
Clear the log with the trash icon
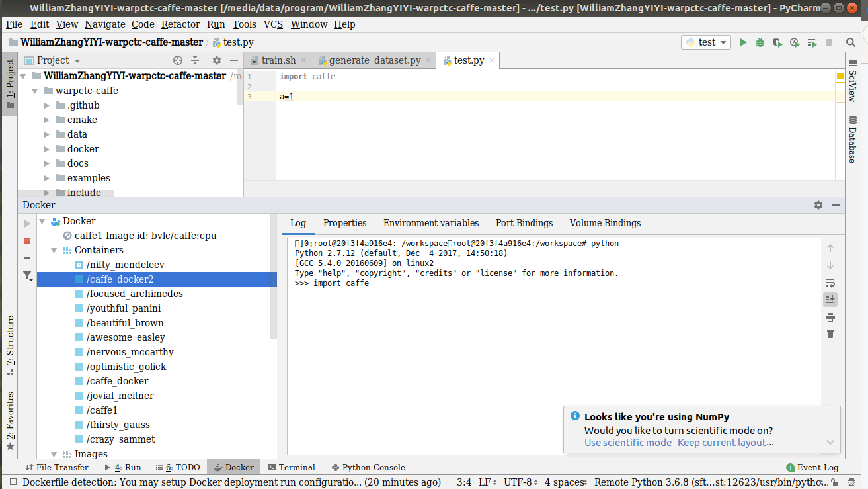[x=830, y=334]
